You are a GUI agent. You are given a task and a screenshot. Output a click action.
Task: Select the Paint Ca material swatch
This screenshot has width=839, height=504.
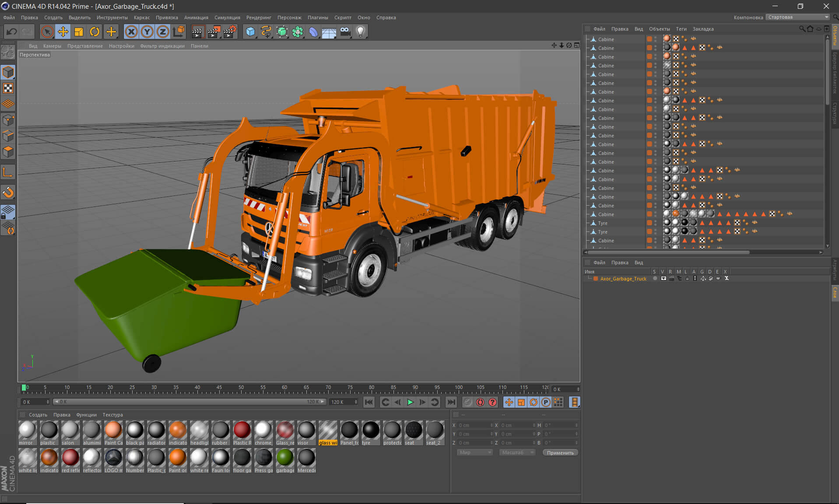113,433
